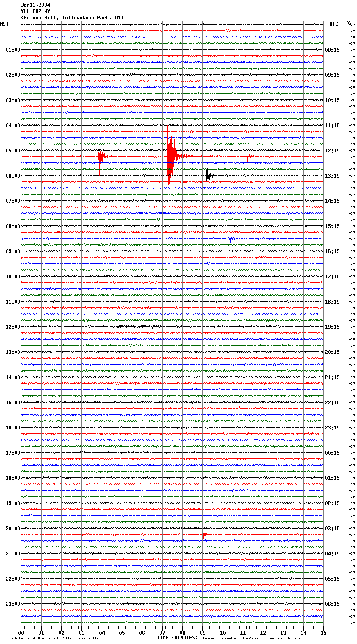This screenshot has width=357, height=644.
Task: Click the TIME (MINUTES) axis title
Action: tap(177, 638)
